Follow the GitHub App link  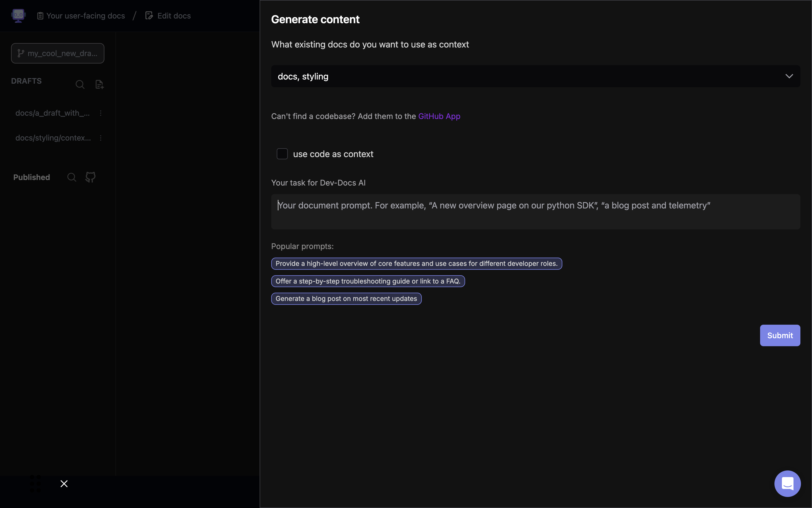coord(439,116)
